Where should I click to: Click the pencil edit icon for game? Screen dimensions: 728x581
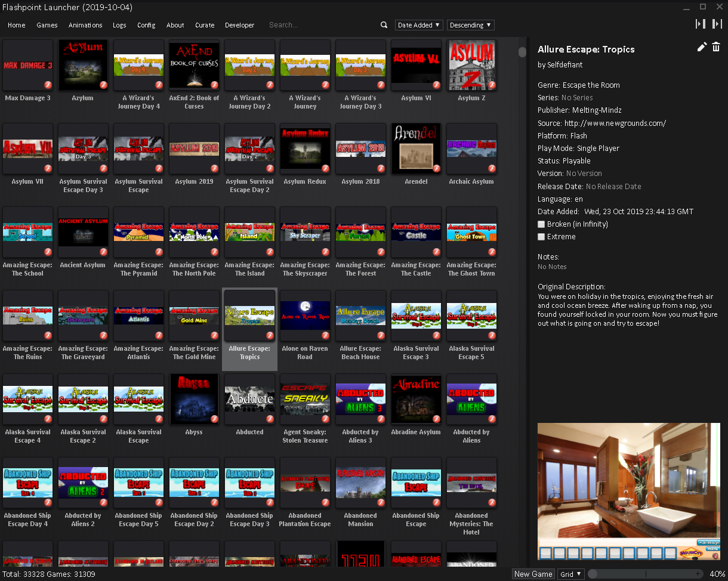point(702,47)
